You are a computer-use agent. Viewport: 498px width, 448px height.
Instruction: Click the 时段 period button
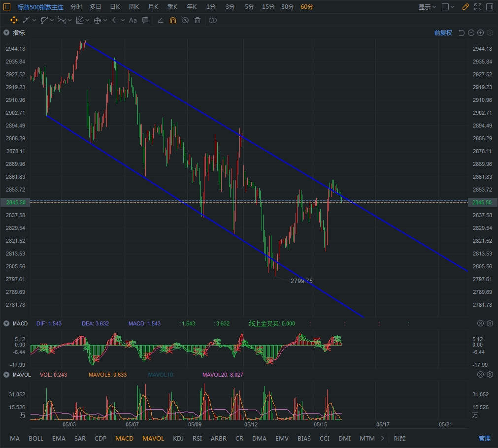(400, 439)
